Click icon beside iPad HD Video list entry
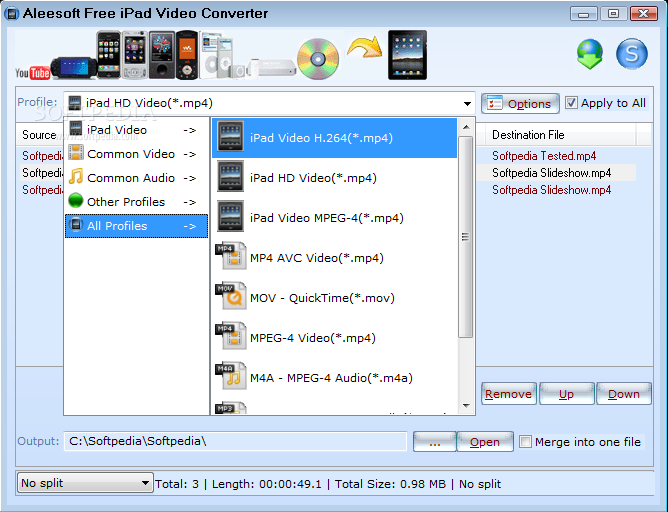 tap(230, 176)
